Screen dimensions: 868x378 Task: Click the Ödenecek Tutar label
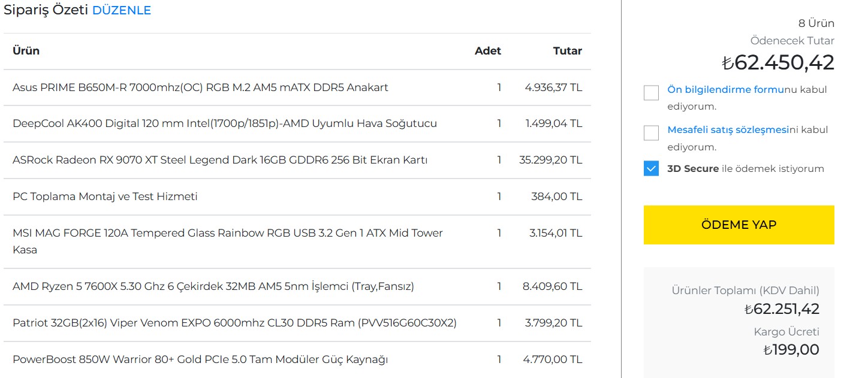[792, 41]
